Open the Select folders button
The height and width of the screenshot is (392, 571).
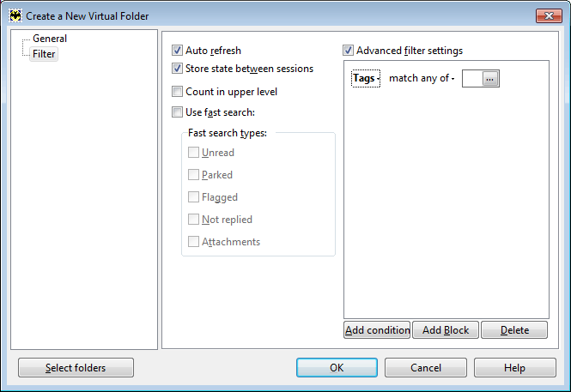point(76,368)
